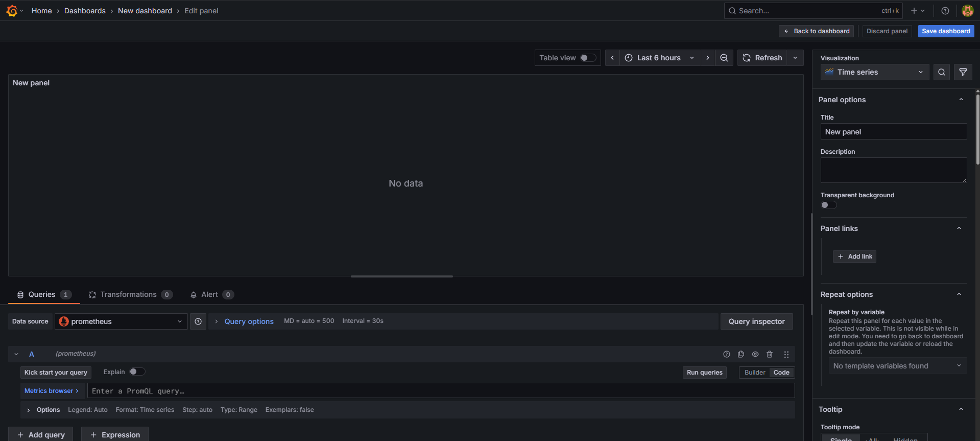Delete query A using the trash icon
Image resolution: width=980 pixels, height=441 pixels.
(x=770, y=354)
